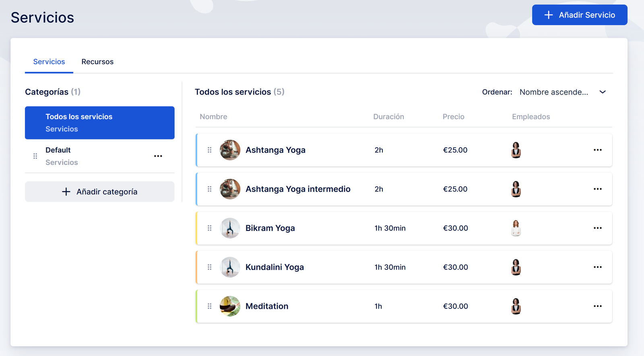Click the chevron arrow next to Nombre ascendente

coord(603,92)
